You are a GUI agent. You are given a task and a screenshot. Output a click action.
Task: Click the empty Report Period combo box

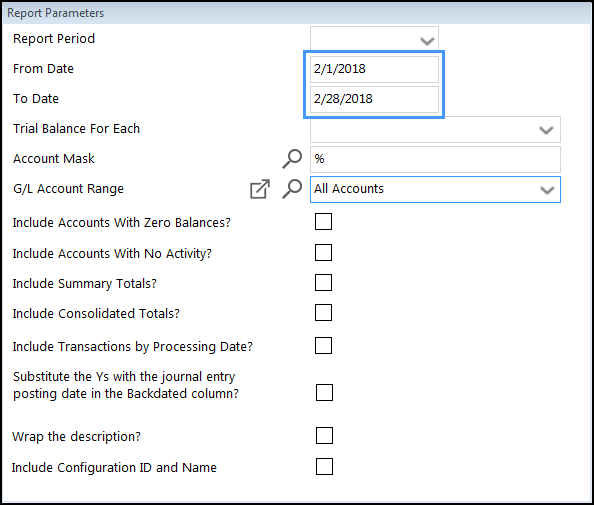tap(374, 39)
